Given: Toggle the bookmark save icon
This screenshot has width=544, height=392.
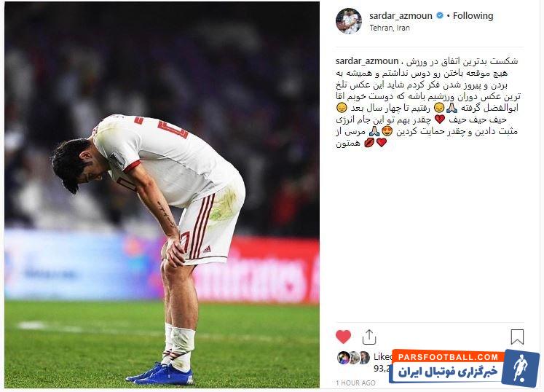Looking at the screenshot, I should (x=517, y=337).
